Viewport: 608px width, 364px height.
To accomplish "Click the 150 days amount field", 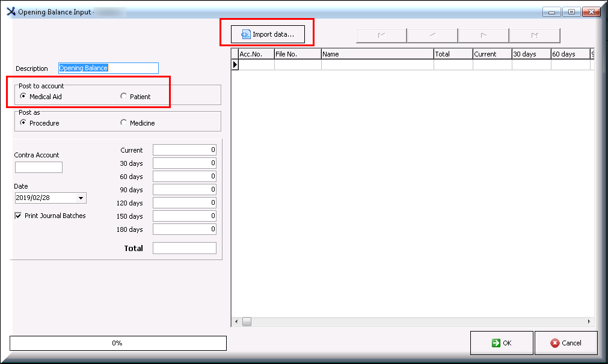I will pos(185,216).
